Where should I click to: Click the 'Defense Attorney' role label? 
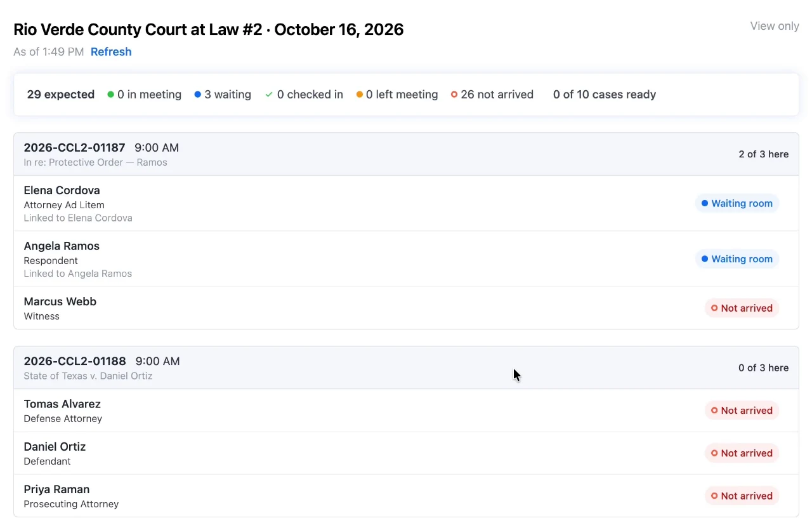coord(63,418)
